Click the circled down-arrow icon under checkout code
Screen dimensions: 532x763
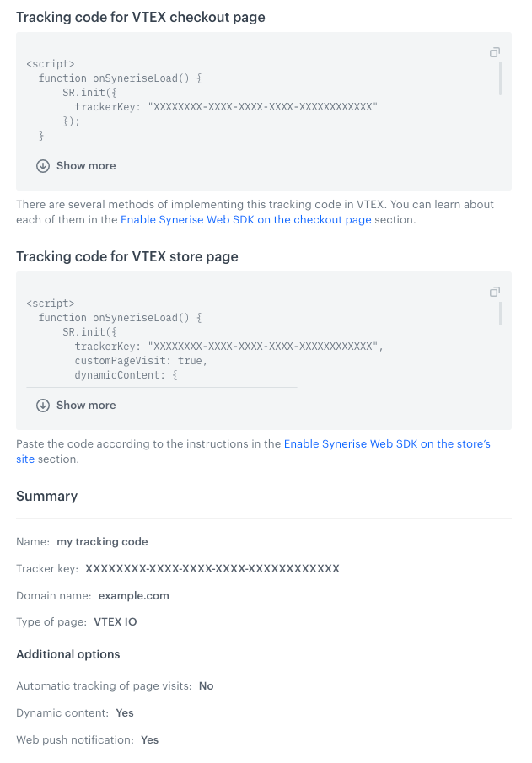(x=43, y=166)
